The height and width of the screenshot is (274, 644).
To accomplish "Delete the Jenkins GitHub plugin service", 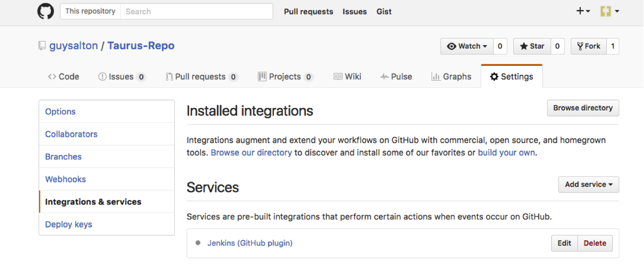I will pos(594,243).
